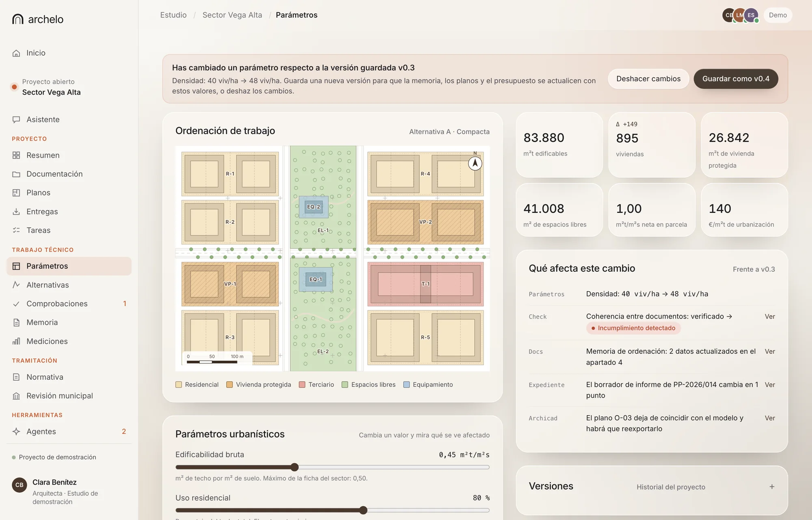The image size is (812, 520).
Task: Open Clara Benítez profile avatar
Action: pos(19,485)
